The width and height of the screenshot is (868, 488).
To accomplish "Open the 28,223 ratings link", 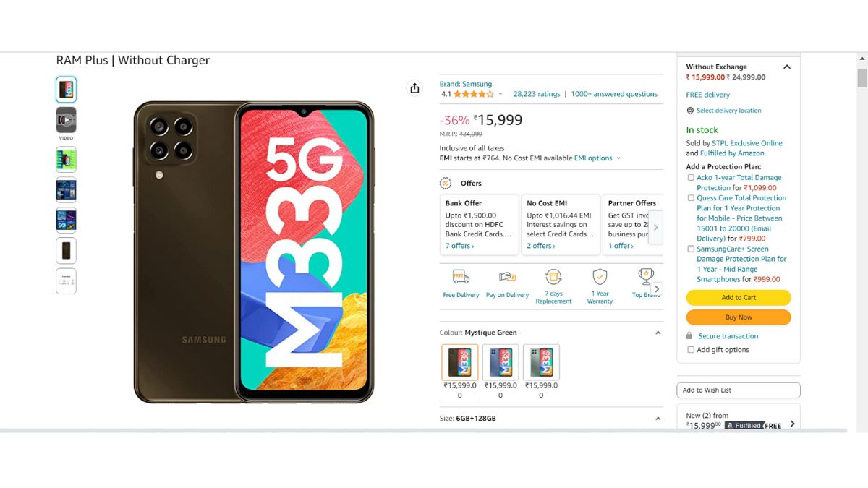I will [x=537, y=94].
